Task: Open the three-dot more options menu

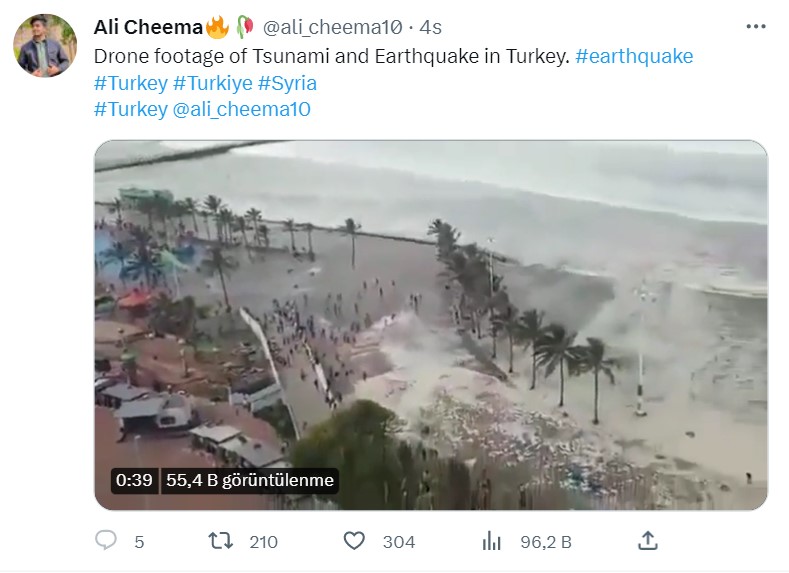Action: coord(757,26)
